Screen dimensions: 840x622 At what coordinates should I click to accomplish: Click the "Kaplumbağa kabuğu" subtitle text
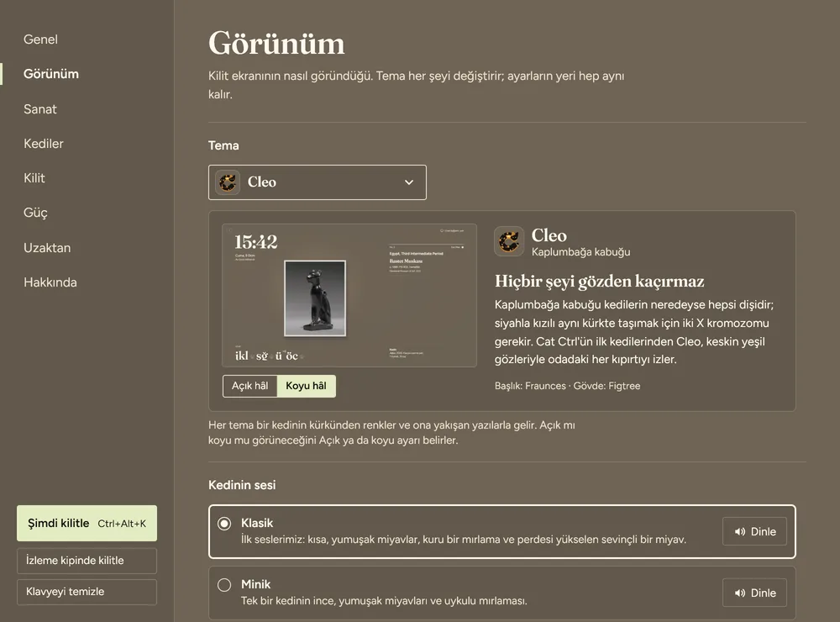580,252
